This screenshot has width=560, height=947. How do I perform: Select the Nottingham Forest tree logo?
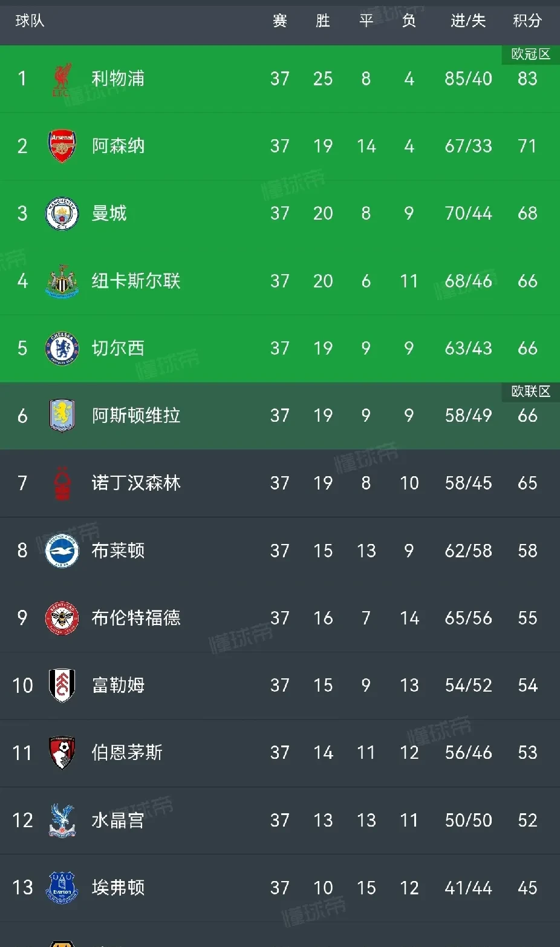pyautogui.click(x=62, y=483)
